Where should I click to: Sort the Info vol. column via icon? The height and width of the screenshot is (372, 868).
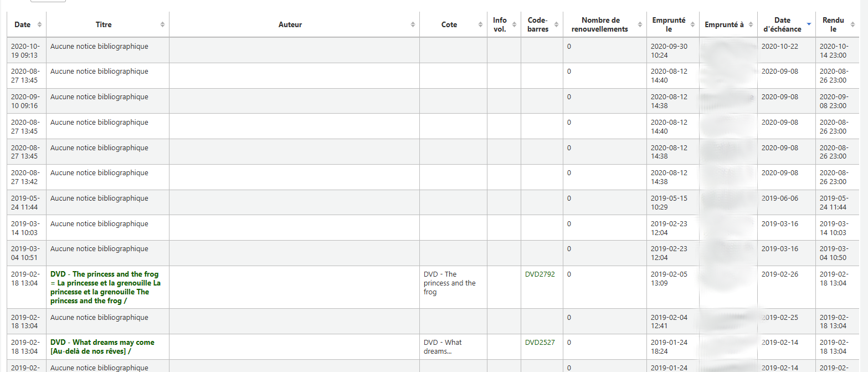coord(514,25)
